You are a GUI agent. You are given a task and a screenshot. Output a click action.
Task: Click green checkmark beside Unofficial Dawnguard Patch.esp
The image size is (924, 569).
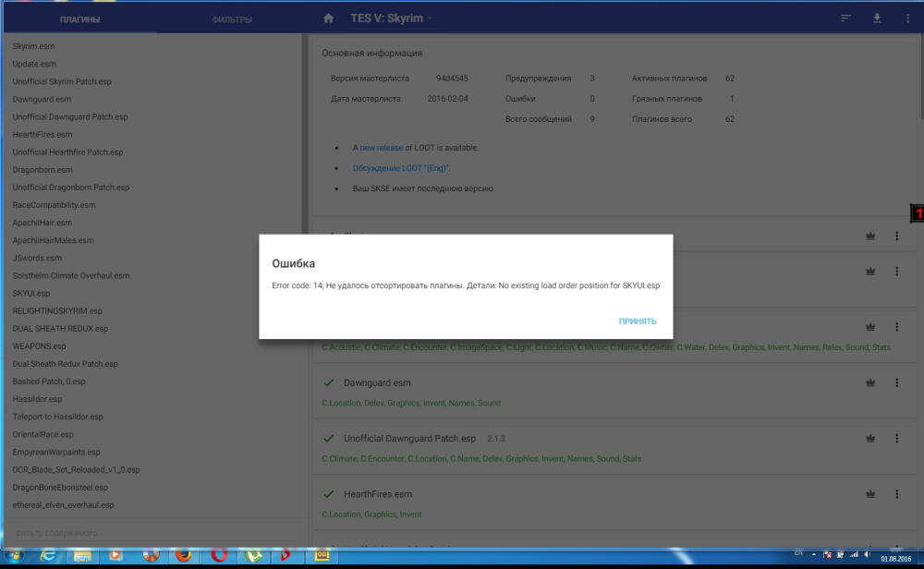click(x=329, y=438)
